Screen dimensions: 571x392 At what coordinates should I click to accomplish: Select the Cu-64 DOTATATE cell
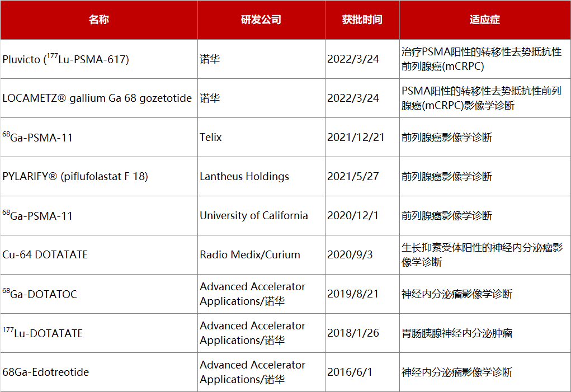click(x=98, y=255)
